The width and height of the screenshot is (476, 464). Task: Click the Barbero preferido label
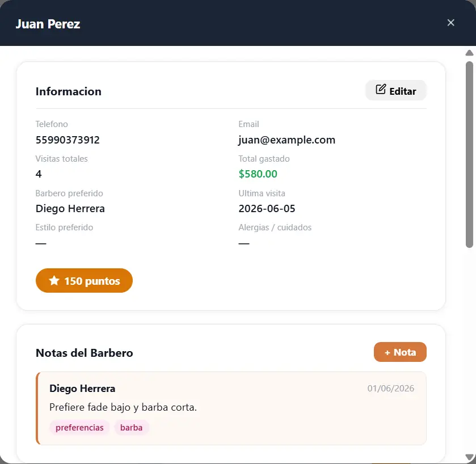[69, 193]
